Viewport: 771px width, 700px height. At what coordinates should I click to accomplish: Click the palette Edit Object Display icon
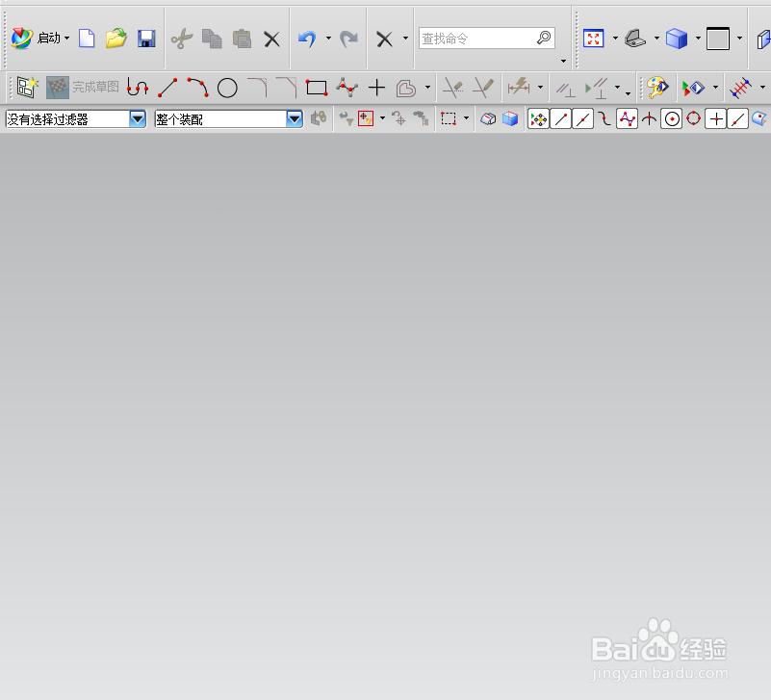(658, 88)
